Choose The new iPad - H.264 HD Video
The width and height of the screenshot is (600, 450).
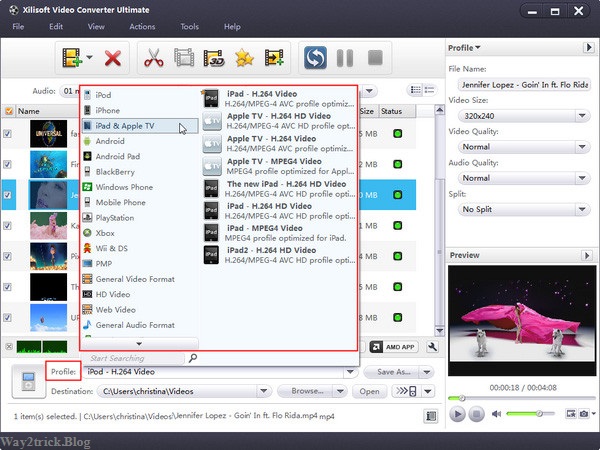pyautogui.click(x=279, y=189)
